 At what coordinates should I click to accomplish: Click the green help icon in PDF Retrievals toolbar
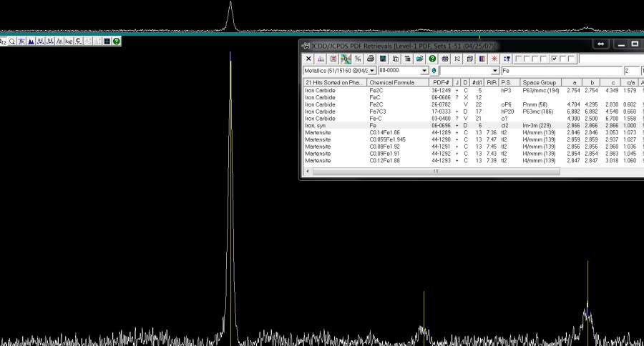coord(432,59)
